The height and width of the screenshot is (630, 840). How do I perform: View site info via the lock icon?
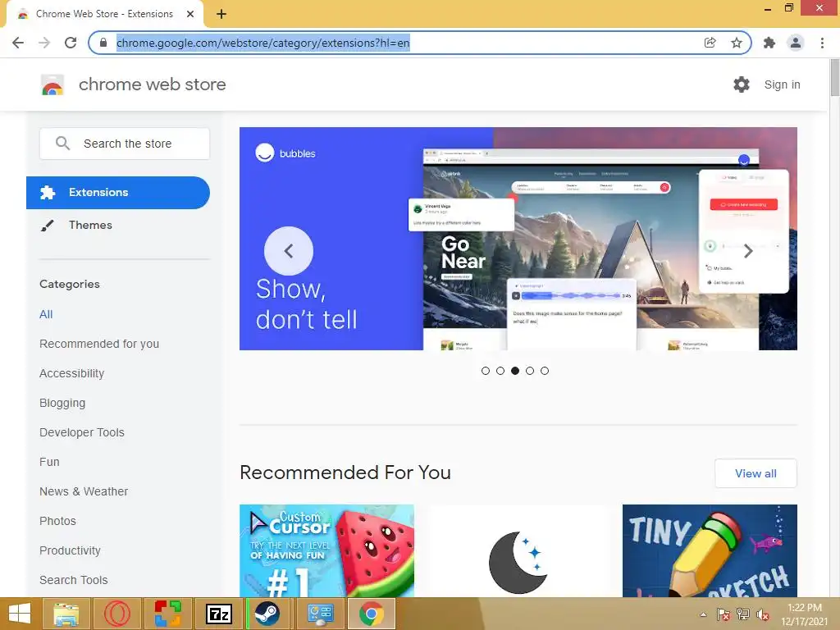coord(103,43)
